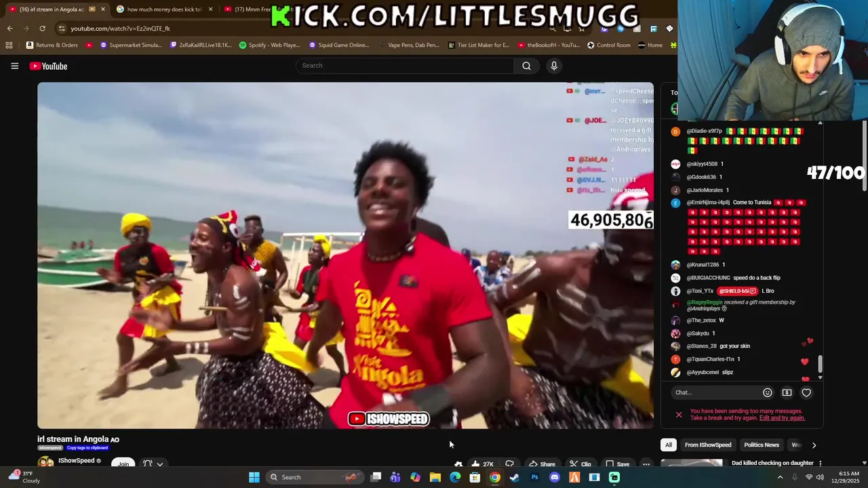Open volume control in system tray
This screenshot has width=868, height=488.
coord(820,477)
